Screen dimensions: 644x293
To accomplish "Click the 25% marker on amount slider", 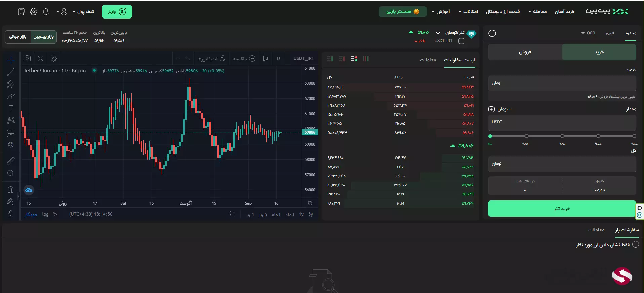I will [x=526, y=136].
